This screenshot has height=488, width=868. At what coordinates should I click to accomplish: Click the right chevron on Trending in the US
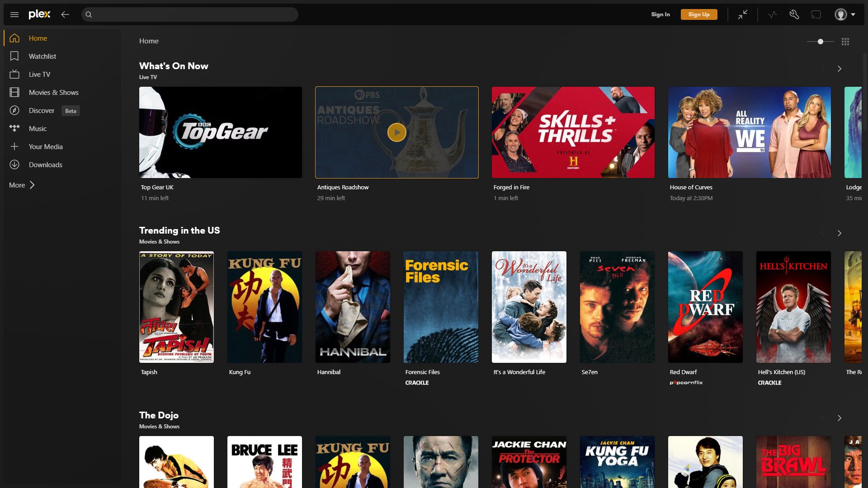(x=840, y=233)
